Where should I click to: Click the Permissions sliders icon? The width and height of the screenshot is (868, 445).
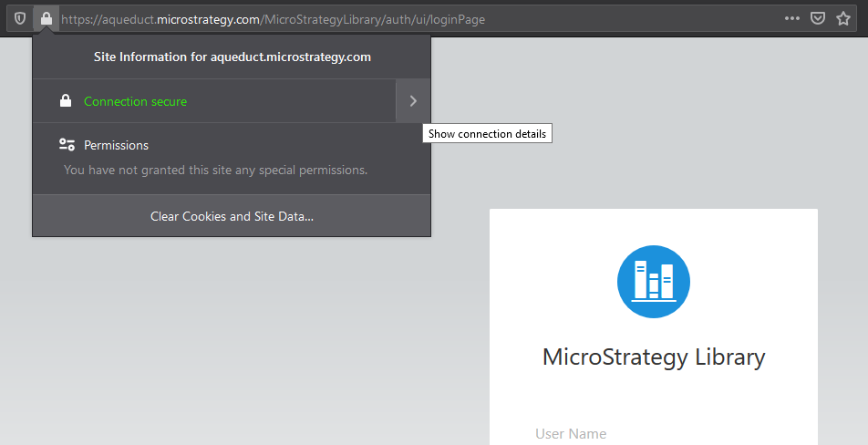[67, 145]
